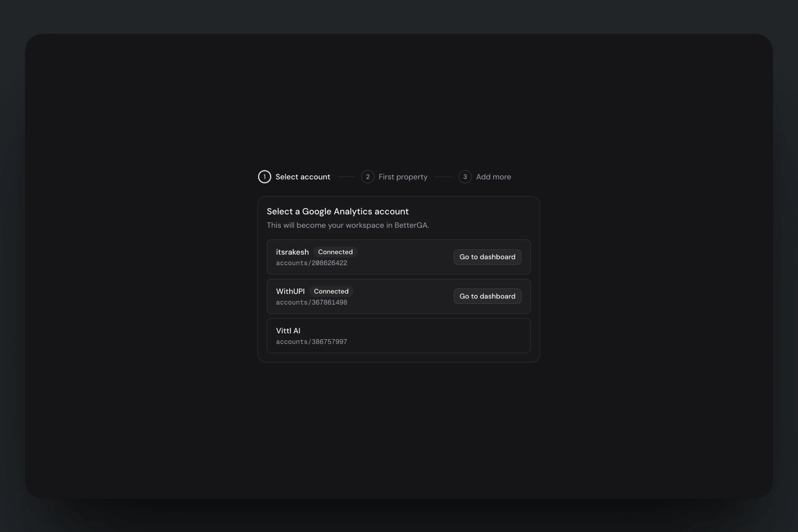Image resolution: width=798 pixels, height=532 pixels.
Task: Select the Vittl AI account row
Action: click(x=398, y=336)
